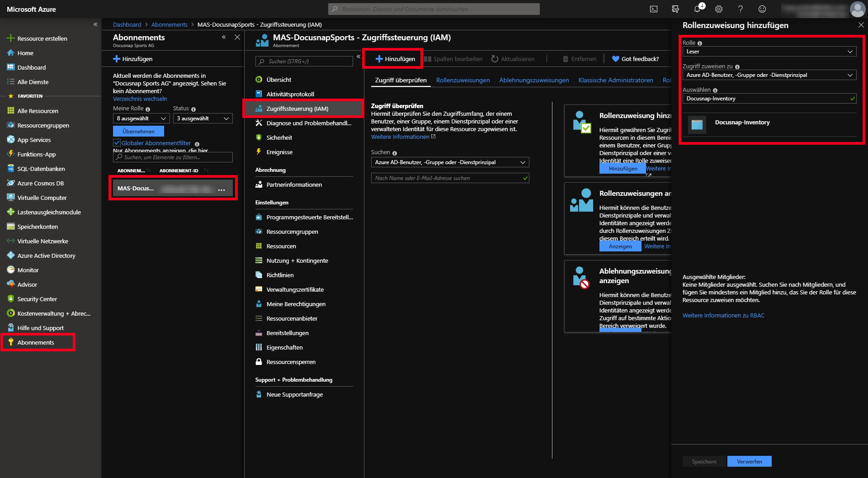Click Aktualisieren in IAM toolbar
The height and width of the screenshot is (478, 868).
point(513,59)
